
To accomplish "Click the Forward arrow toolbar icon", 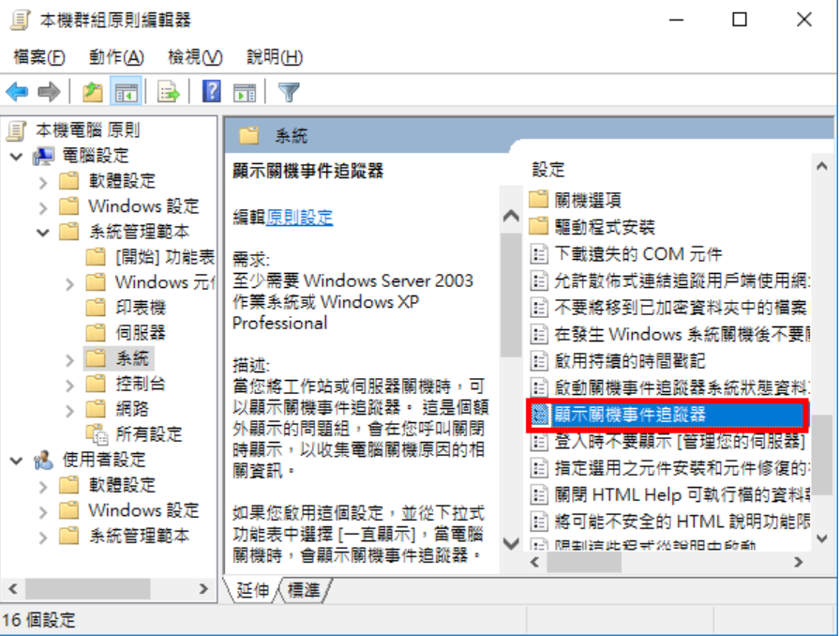I will tap(49, 92).
